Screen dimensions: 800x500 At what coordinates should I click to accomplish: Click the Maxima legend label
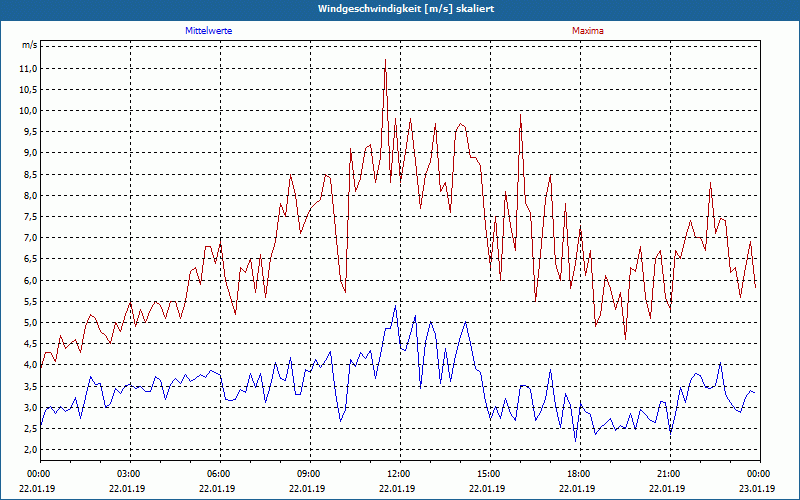[588, 31]
